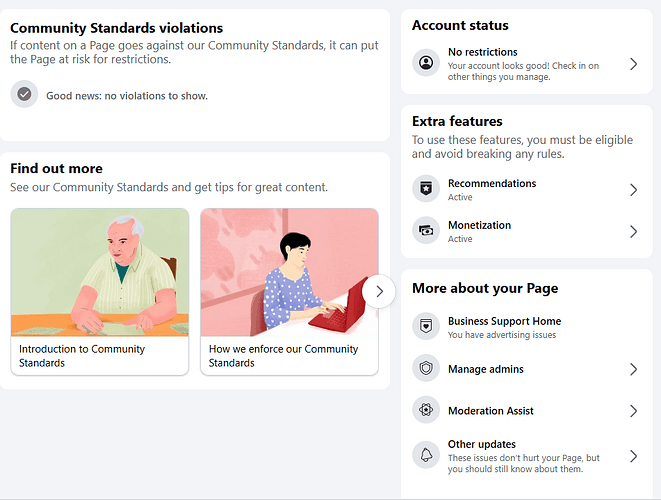The image size is (661, 500).
Task: Open Recommendations details via its chevron
Action: coord(633,190)
